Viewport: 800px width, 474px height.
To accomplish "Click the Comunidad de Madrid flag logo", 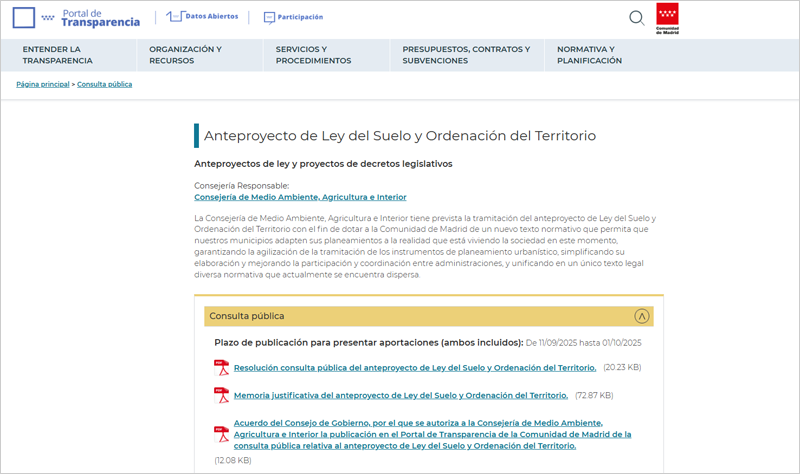I will click(x=667, y=17).
